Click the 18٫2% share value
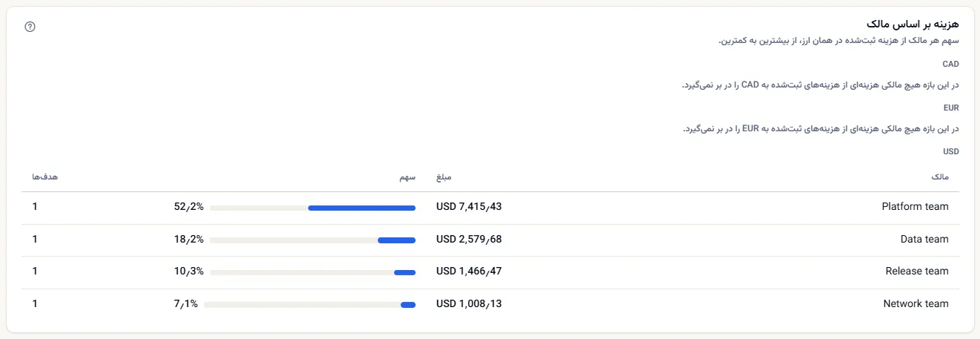 point(189,240)
